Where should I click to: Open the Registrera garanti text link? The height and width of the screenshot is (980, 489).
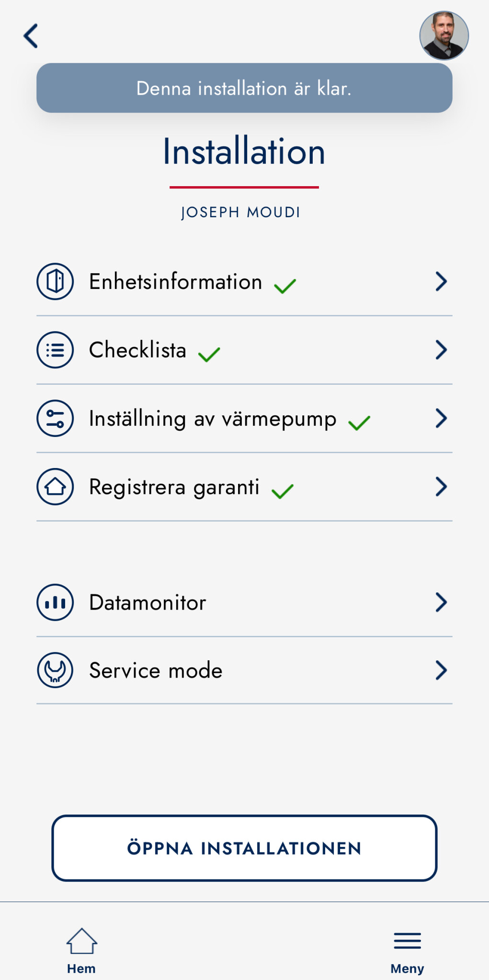(174, 487)
